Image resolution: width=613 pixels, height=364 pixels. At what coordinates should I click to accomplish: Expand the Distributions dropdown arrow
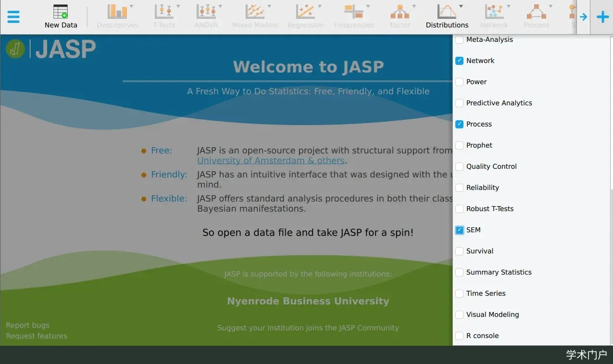coord(461,7)
